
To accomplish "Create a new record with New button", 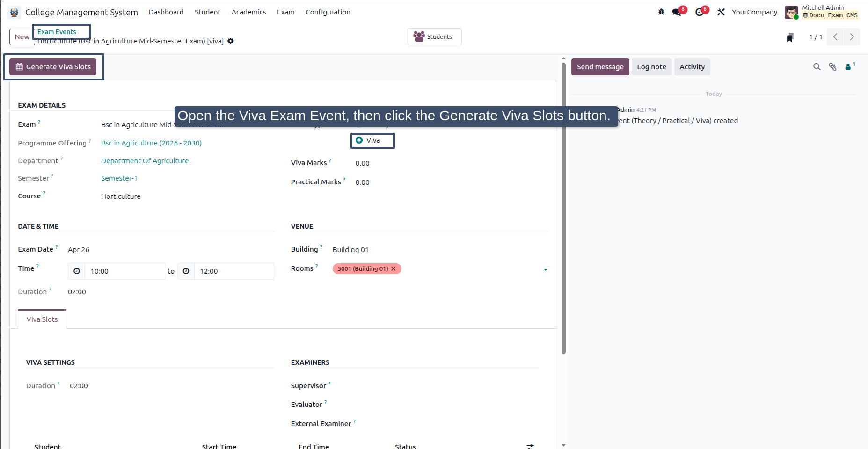I will [x=22, y=37].
